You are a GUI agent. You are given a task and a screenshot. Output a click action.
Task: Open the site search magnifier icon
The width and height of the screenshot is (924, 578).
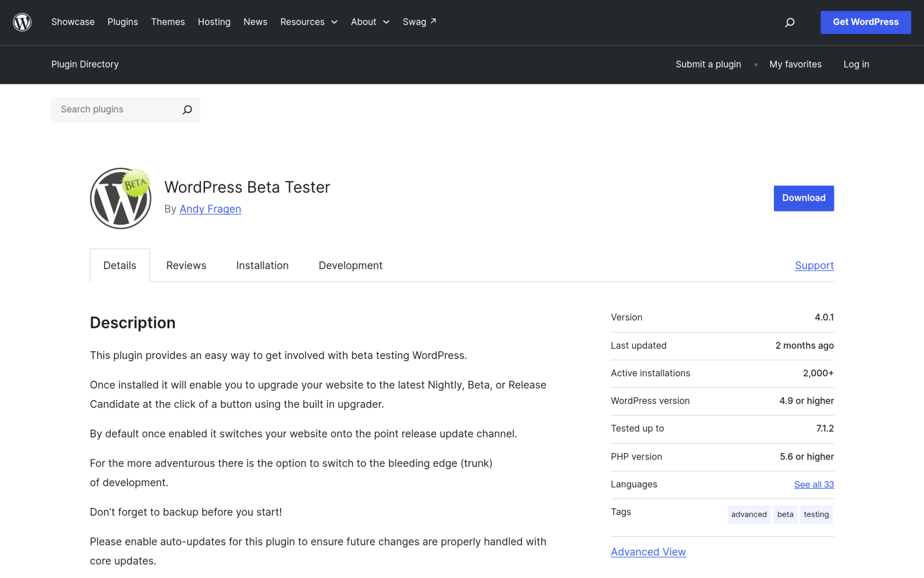[x=789, y=23]
